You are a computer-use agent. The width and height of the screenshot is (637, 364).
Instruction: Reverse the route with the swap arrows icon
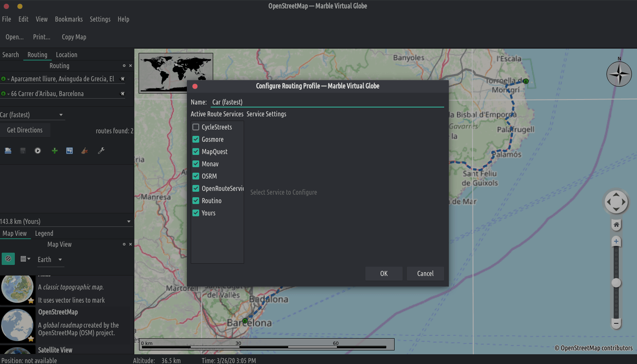tap(70, 151)
